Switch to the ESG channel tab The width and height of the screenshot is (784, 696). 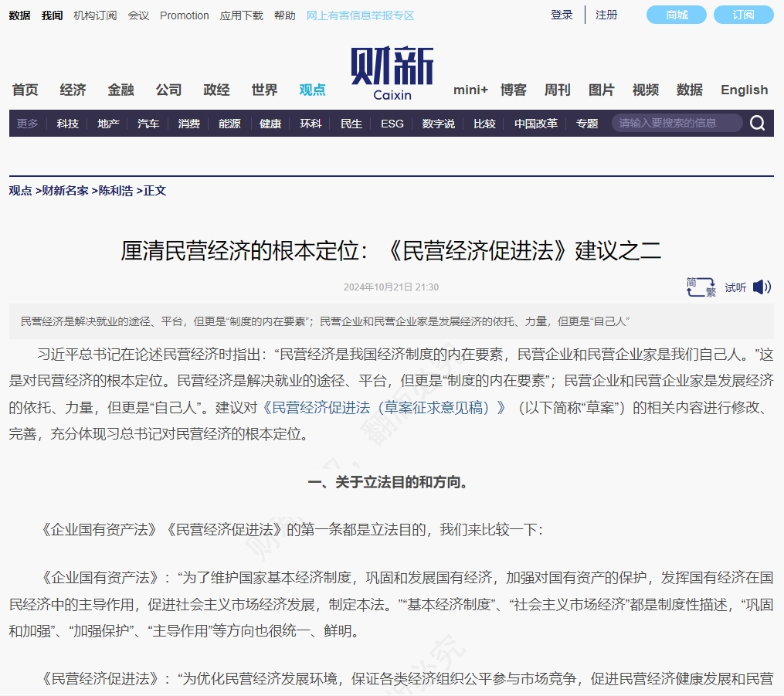(392, 123)
